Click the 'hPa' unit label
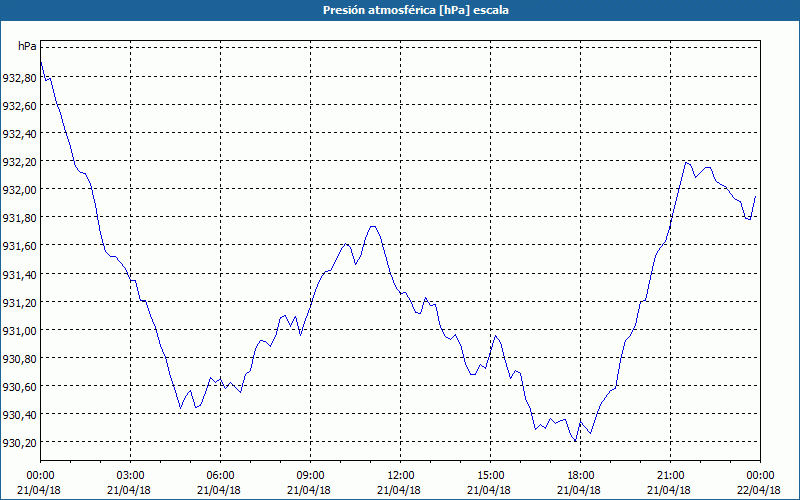Viewport: 800px width, 500px height. 27,46
